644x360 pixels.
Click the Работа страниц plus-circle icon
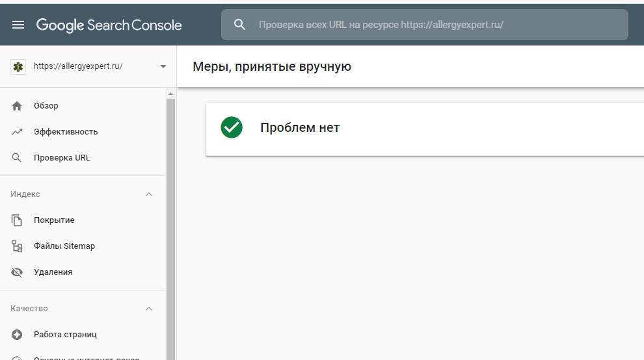coord(17,335)
